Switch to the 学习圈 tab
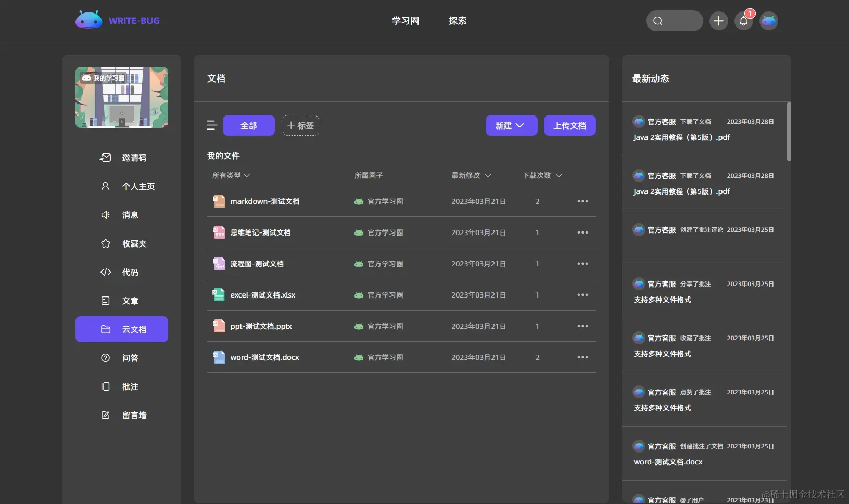 coord(406,21)
